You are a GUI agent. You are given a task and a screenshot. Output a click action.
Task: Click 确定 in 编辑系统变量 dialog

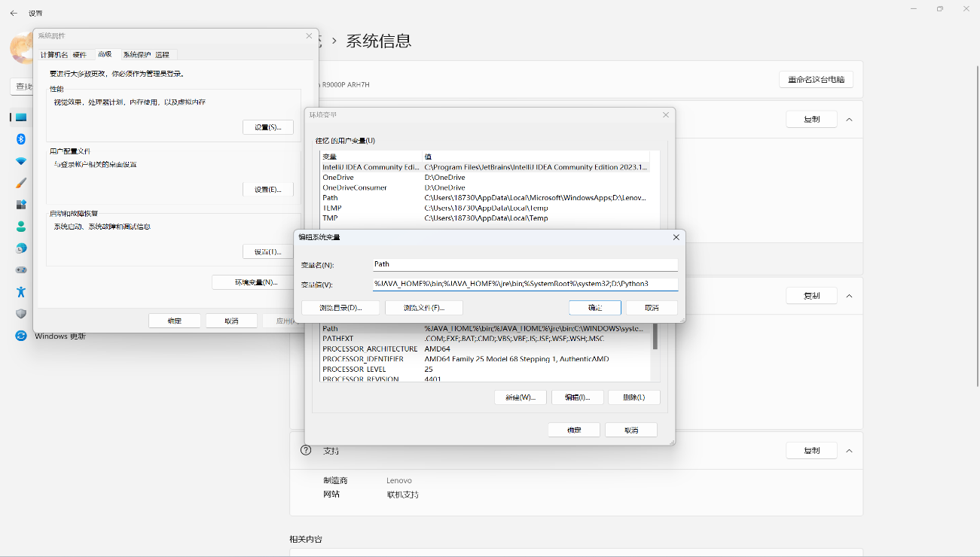click(x=595, y=308)
